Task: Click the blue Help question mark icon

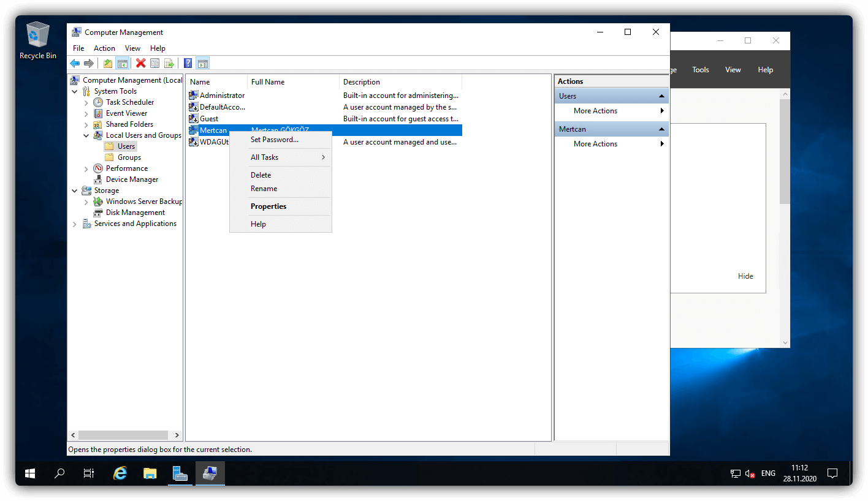Action: [188, 63]
